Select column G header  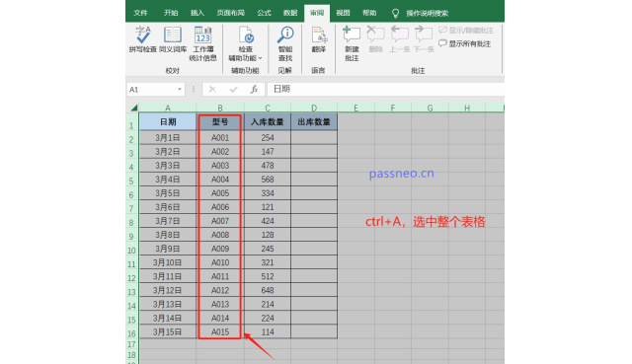(431, 108)
